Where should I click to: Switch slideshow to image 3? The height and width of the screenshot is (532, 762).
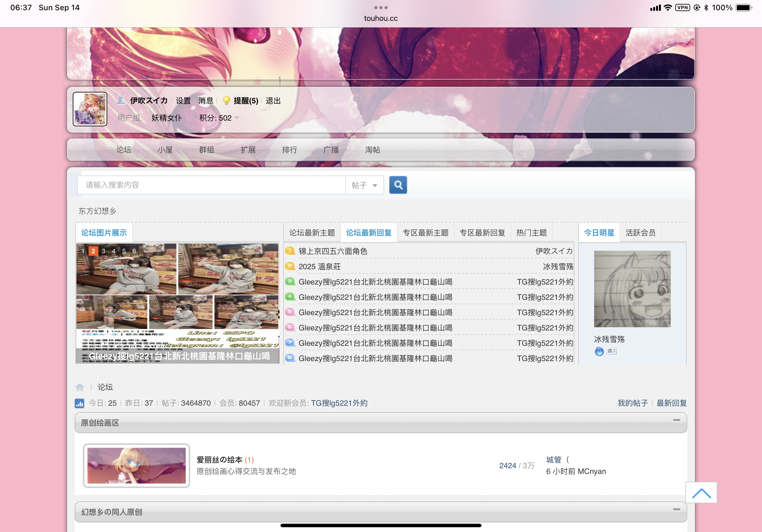point(104,251)
